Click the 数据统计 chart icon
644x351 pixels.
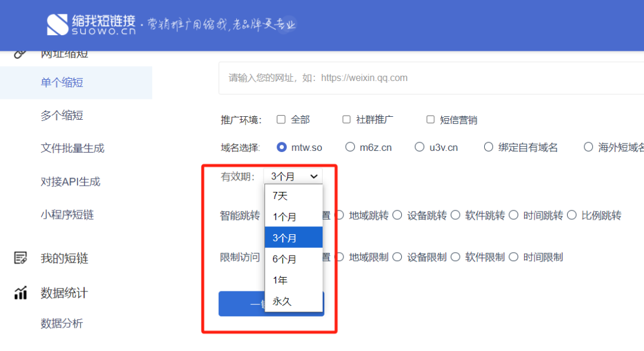click(21, 293)
